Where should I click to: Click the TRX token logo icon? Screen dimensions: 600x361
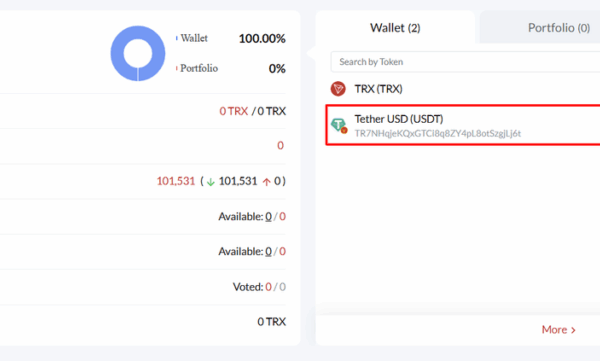(x=338, y=89)
